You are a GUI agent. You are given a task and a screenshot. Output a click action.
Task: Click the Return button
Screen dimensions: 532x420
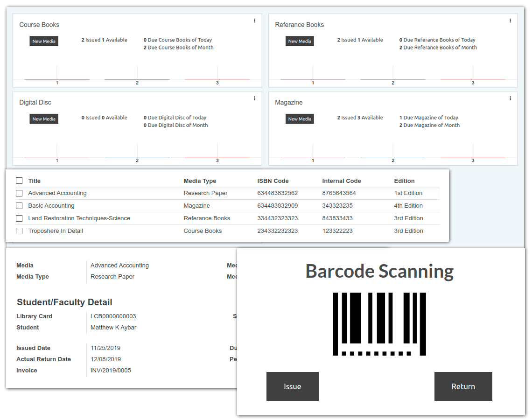pos(463,386)
